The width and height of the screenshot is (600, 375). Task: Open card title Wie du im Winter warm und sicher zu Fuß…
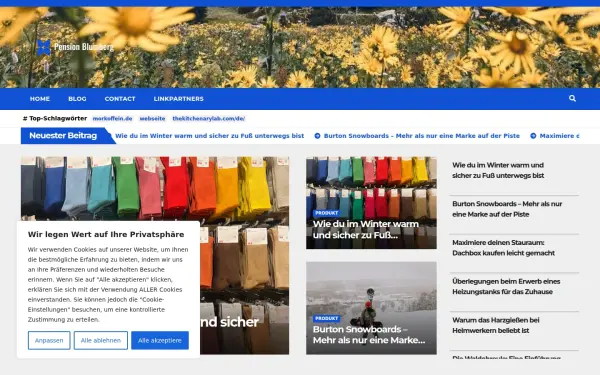point(366,230)
